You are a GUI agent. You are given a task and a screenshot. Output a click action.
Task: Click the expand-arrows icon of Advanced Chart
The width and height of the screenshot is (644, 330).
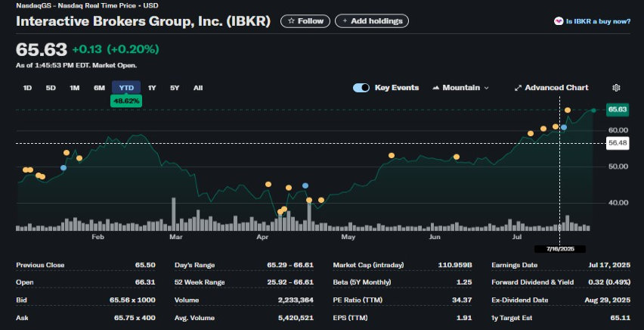(x=518, y=88)
